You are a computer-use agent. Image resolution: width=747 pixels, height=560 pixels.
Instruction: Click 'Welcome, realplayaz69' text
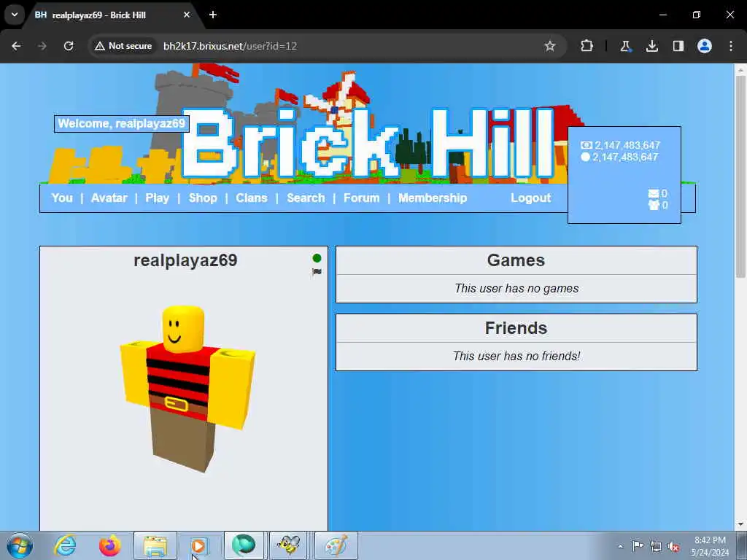pos(122,124)
